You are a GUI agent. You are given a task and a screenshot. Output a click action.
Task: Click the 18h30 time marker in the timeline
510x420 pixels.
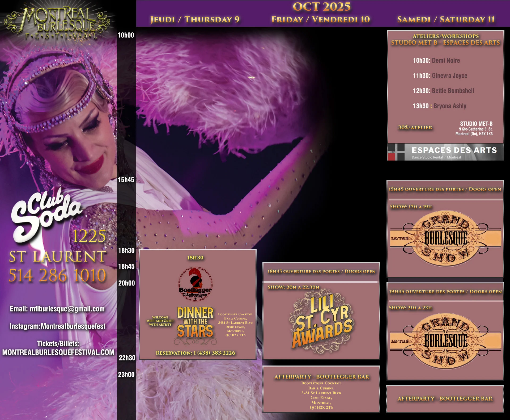coord(126,251)
